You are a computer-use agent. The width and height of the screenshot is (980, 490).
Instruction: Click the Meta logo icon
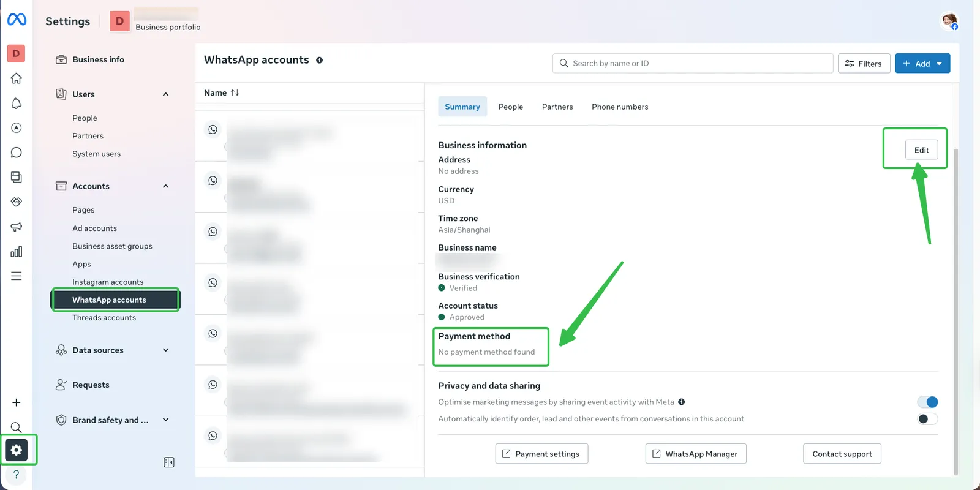click(17, 20)
